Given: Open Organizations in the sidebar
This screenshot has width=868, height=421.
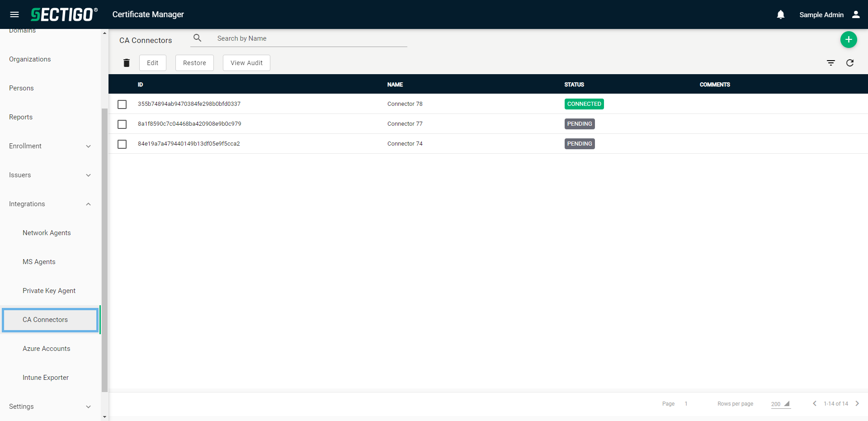Looking at the screenshot, I should click(30, 59).
